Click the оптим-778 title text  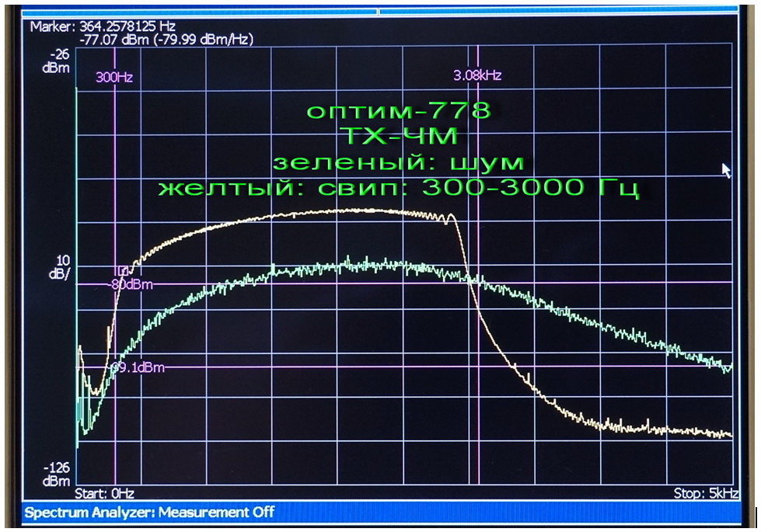click(399, 110)
